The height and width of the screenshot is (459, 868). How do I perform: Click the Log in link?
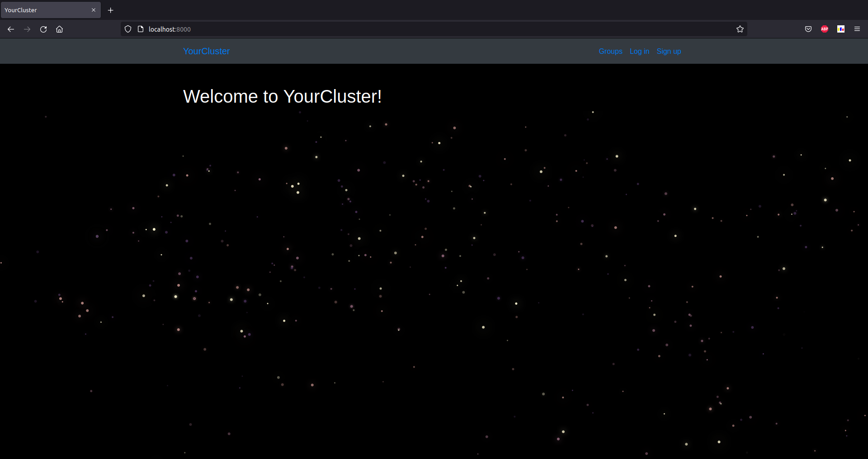pyautogui.click(x=639, y=51)
